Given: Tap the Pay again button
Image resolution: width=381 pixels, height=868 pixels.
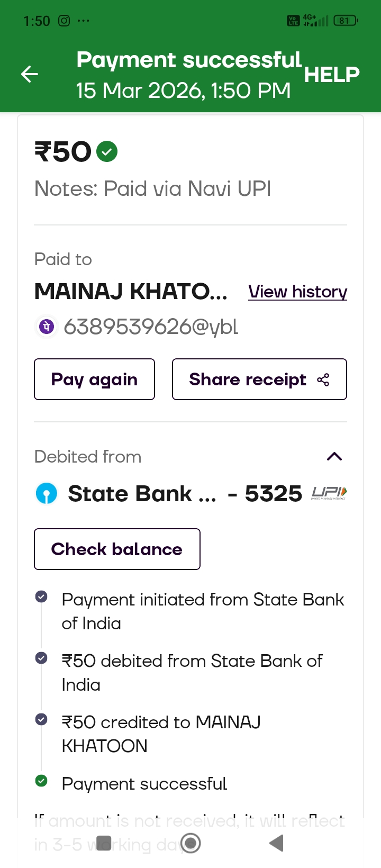Looking at the screenshot, I should (94, 379).
